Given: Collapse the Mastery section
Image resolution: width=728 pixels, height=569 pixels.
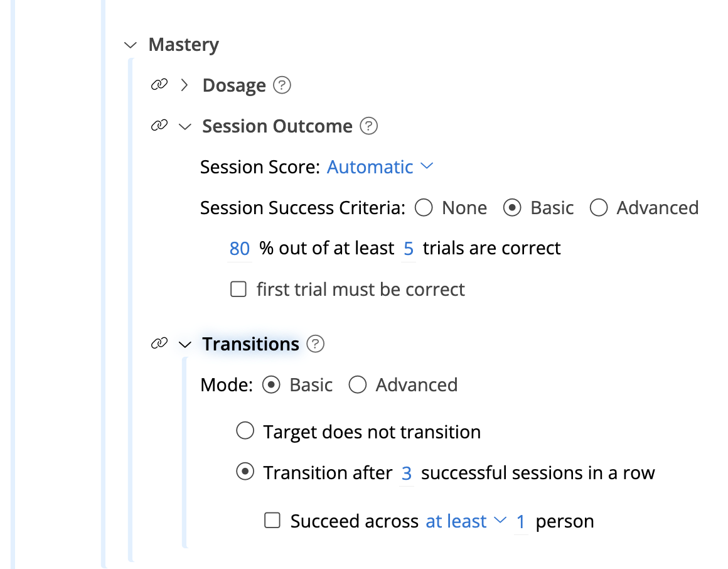Looking at the screenshot, I should point(131,45).
